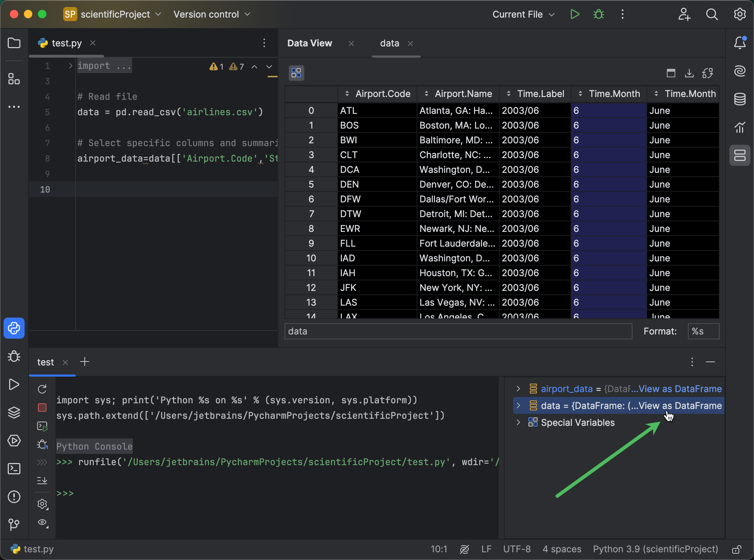Open the Database tool window

pyautogui.click(x=740, y=99)
